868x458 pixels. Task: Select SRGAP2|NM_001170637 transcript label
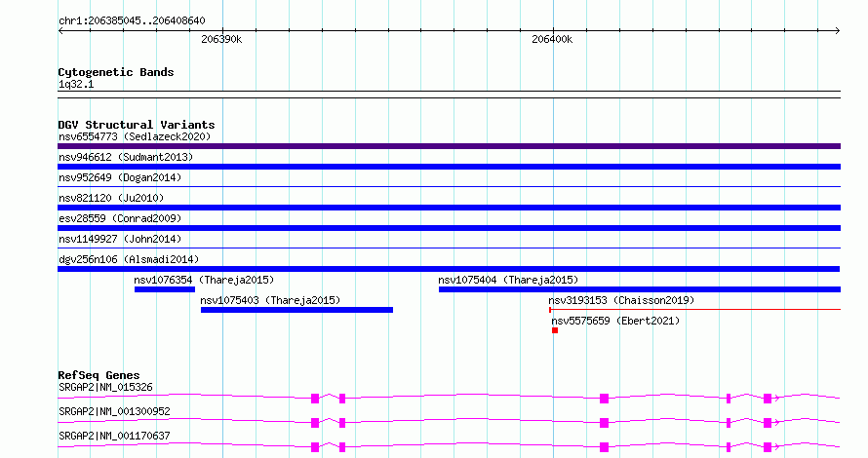[114, 436]
